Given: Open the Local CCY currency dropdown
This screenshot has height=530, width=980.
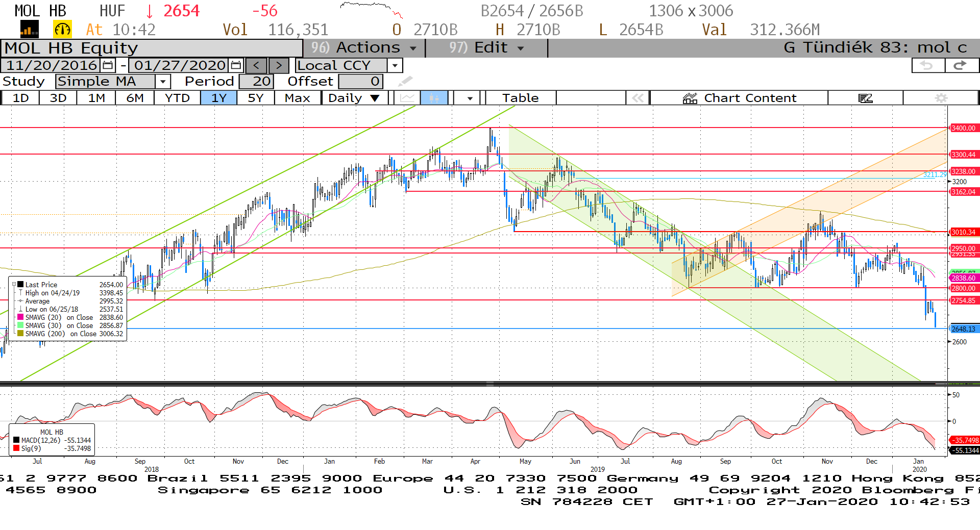Looking at the screenshot, I should (x=395, y=65).
